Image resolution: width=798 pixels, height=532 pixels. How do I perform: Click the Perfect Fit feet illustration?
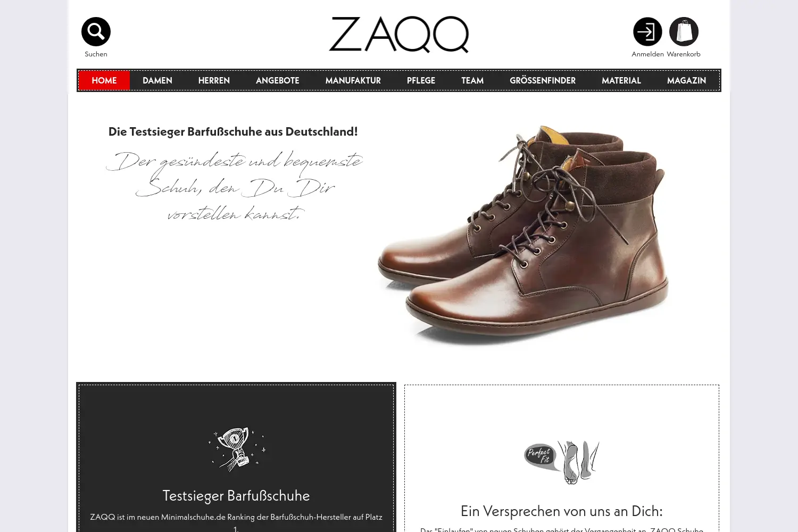pos(562,462)
